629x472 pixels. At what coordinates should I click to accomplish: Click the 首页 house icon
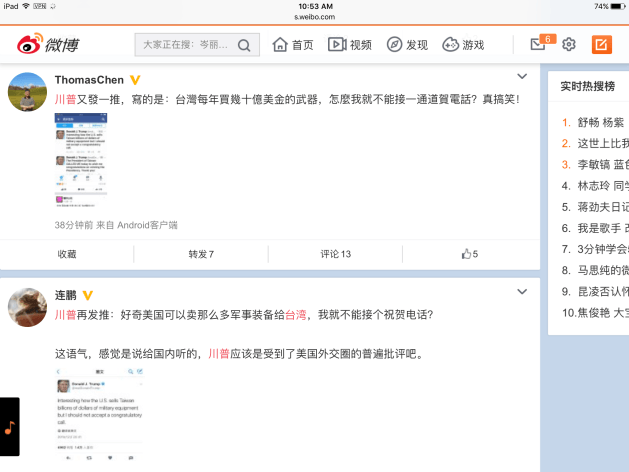click(280, 45)
